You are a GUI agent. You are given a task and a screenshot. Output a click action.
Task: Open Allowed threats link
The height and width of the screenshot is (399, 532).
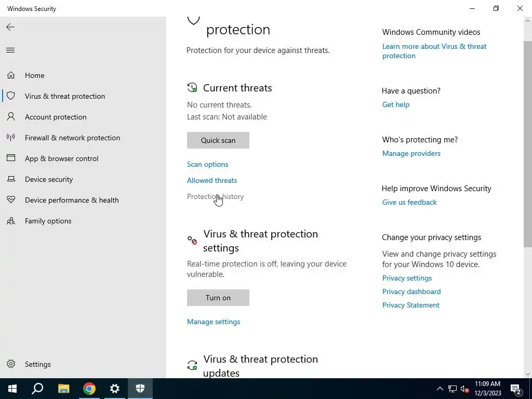pyautogui.click(x=212, y=180)
